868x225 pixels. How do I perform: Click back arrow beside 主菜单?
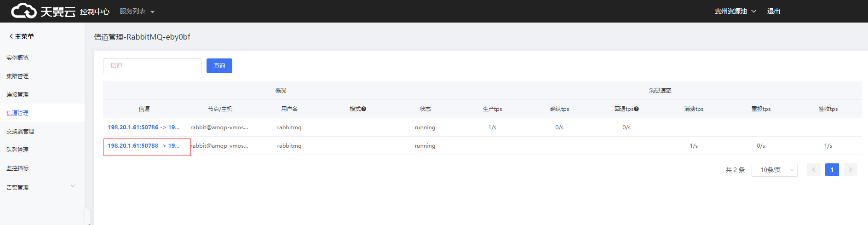(x=11, y=36)
